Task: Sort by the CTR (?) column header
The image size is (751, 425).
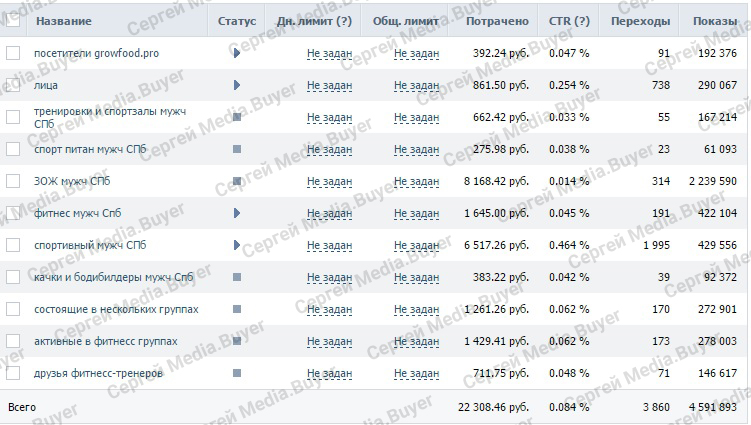Action: pyautogui.click(x=569, y=21)
